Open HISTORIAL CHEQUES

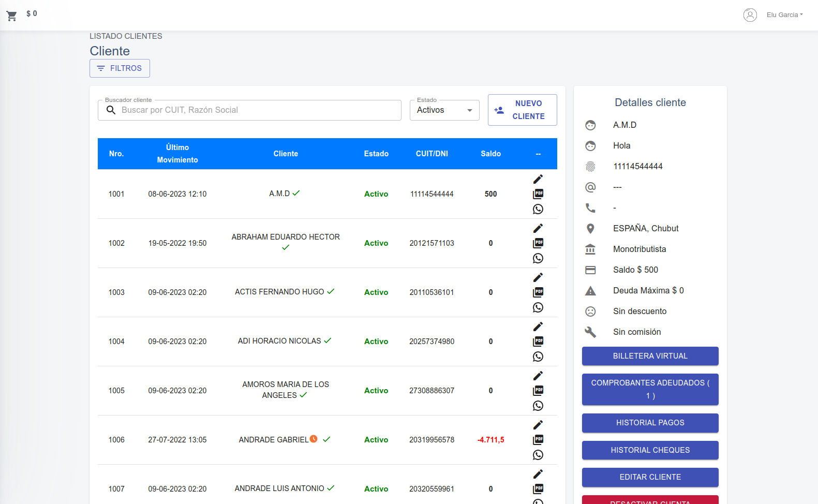[650, 450]
